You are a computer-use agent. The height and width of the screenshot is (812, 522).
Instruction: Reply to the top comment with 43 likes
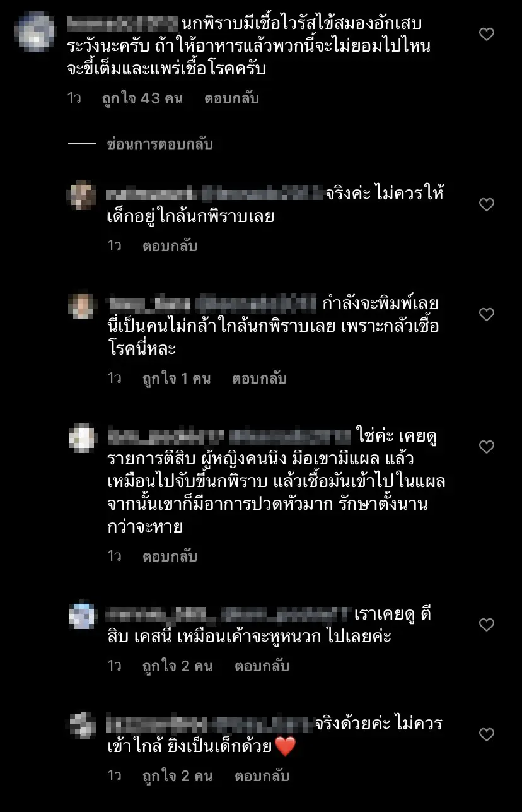[x=231, y=98]
